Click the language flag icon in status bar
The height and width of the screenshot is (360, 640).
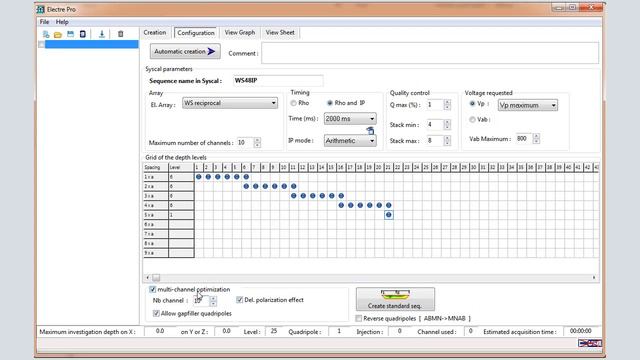coord(590,343)
